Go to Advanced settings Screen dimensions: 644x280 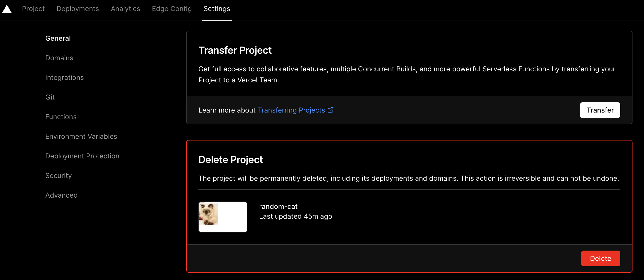click(x=61, y=195)
